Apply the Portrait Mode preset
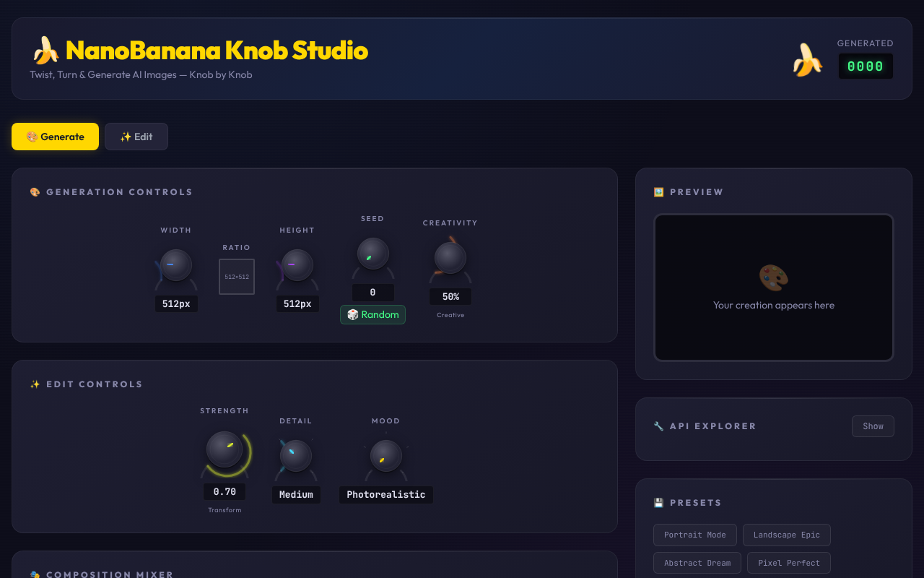Screen dimensions: 924x578 pyautogui.click(x=695, y=535)
